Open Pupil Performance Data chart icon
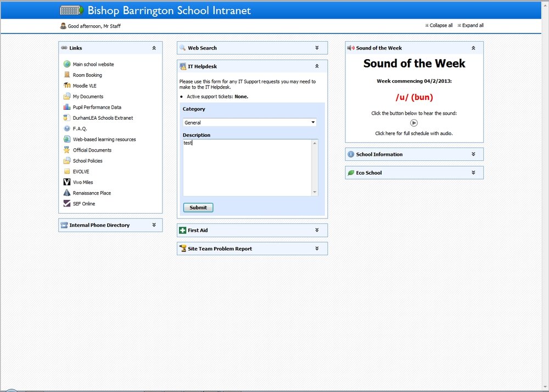The width and height of the screenshot is (549, 392). [67, 107]
